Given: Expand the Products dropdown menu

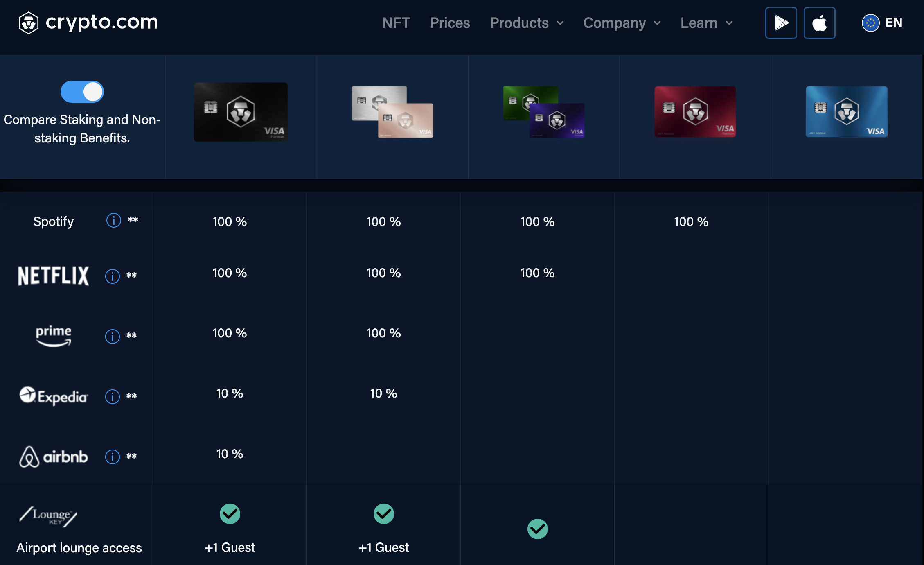Looking at the screenshot, I should point(527,23).
